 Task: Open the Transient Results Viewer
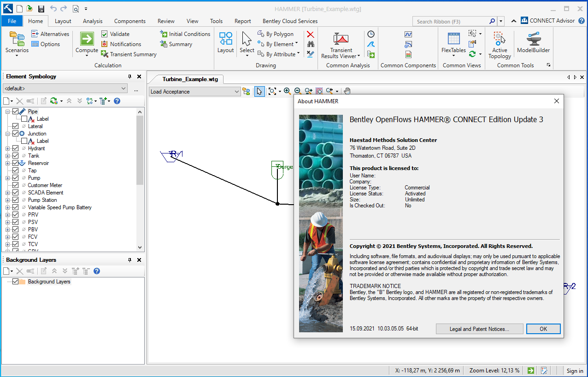(341, 39)
